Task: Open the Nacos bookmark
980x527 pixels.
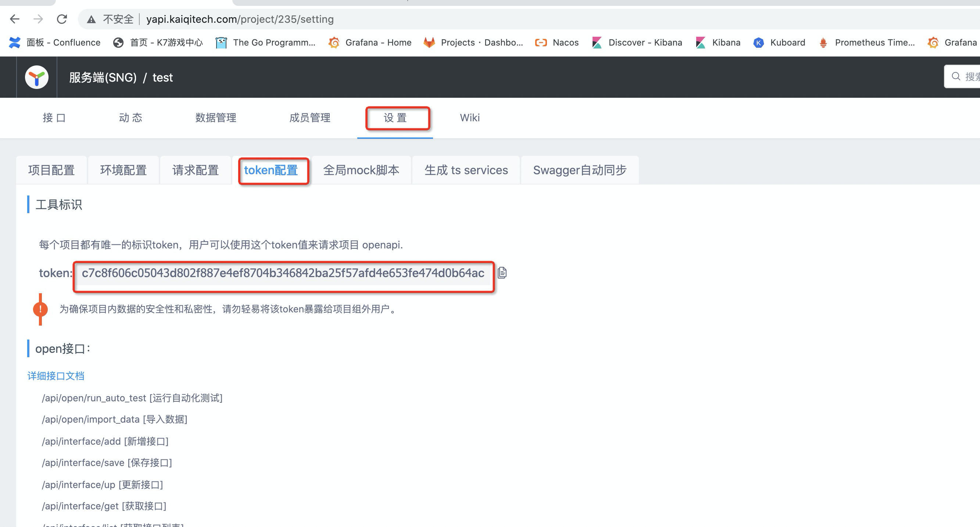Action: click(557, 43)
